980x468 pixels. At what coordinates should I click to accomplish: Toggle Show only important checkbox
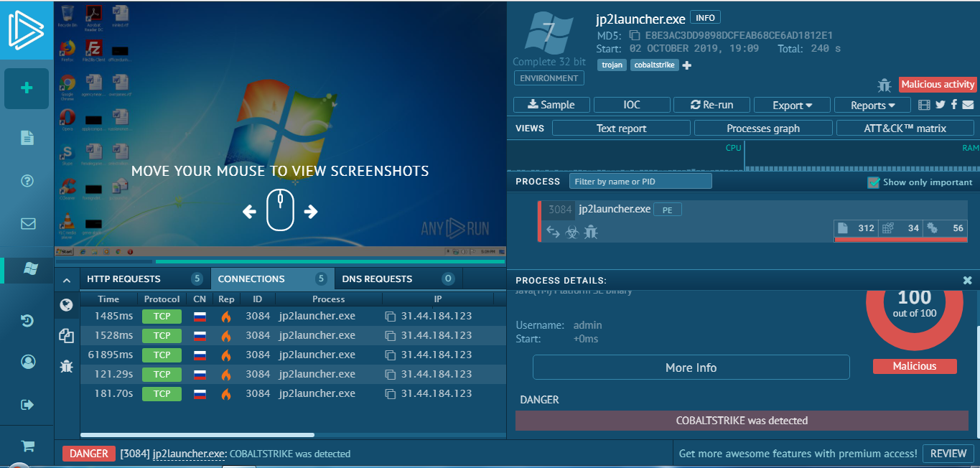(873, 182)
